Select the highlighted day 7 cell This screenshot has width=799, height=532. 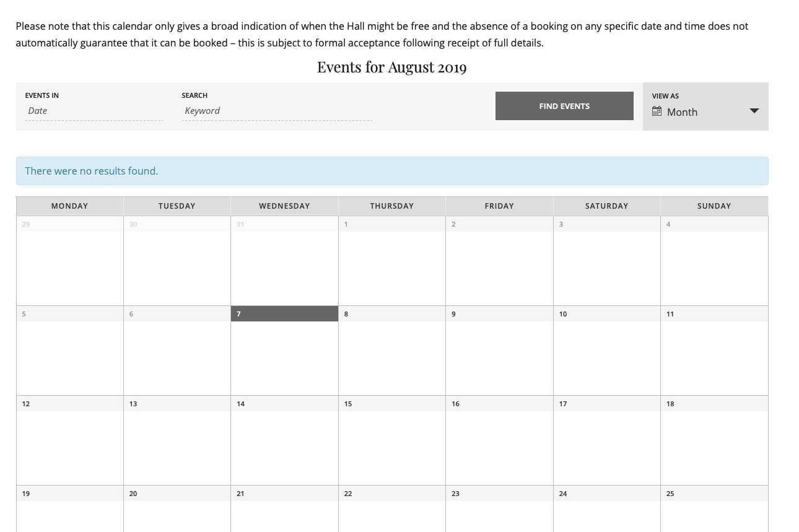pos(284,350)
